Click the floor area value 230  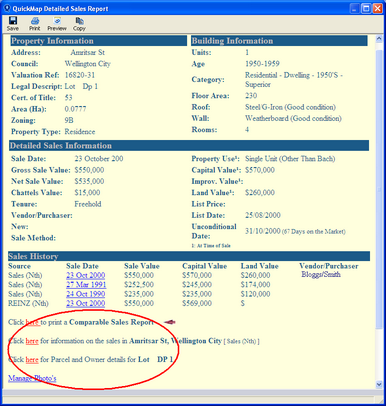(x=251, y=96)
